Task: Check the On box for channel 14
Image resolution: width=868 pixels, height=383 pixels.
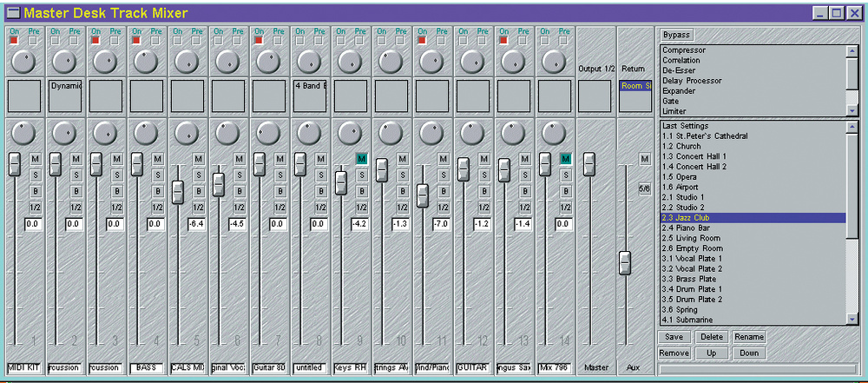Action: pos(543,41)
